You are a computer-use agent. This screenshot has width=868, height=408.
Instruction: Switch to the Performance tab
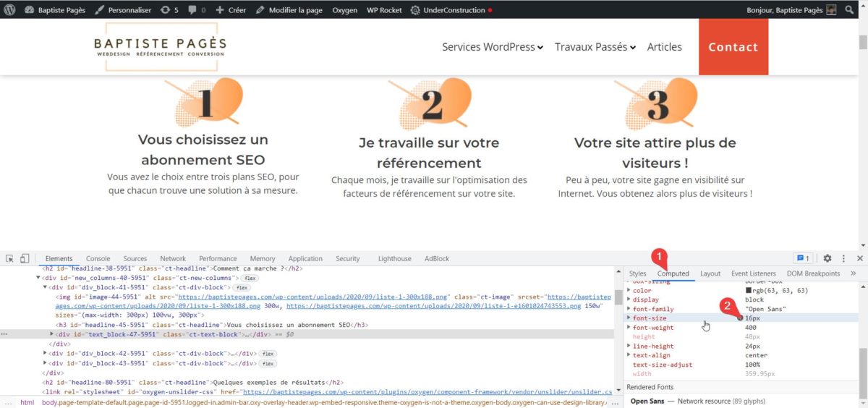tap(218, 258)
